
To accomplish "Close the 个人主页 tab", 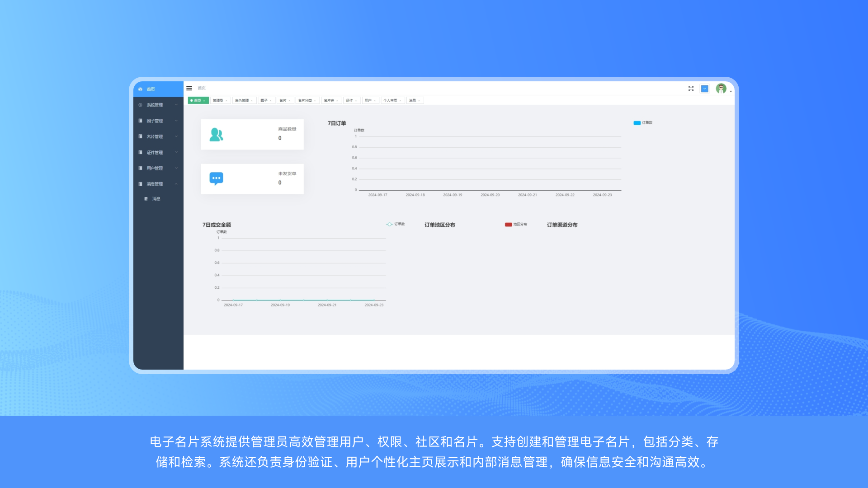I will pyautogui.click(x=401, y=101).
